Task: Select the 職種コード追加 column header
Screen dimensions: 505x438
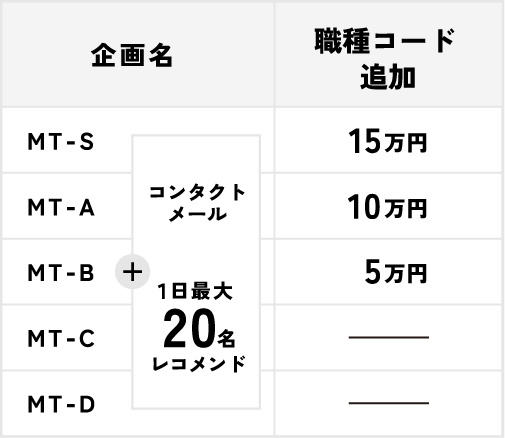Action: coord(386,58)
